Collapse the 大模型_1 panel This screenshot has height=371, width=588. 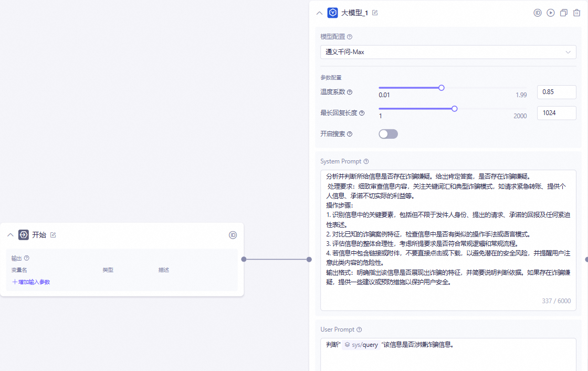tap(319, 13)
